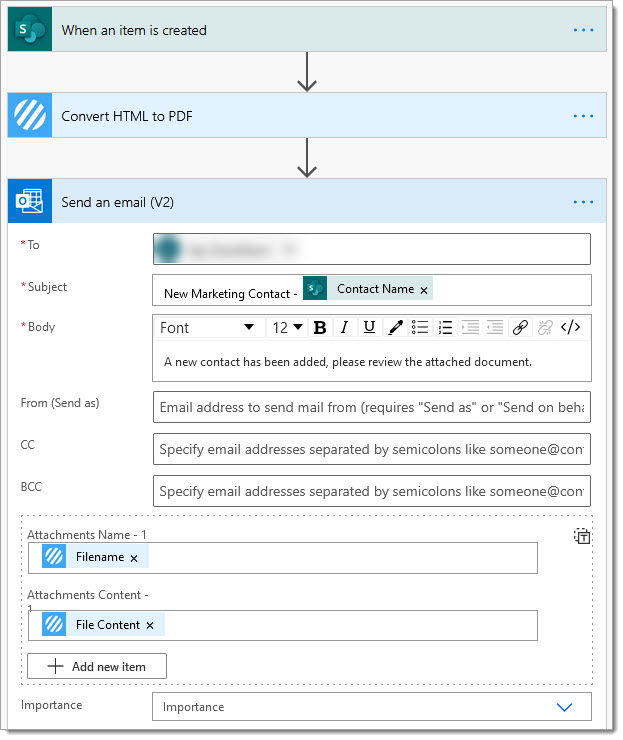Screen dimensions: 623x740
Task: Remove the Contact Name token from Subject
Action: click(424, 290)
